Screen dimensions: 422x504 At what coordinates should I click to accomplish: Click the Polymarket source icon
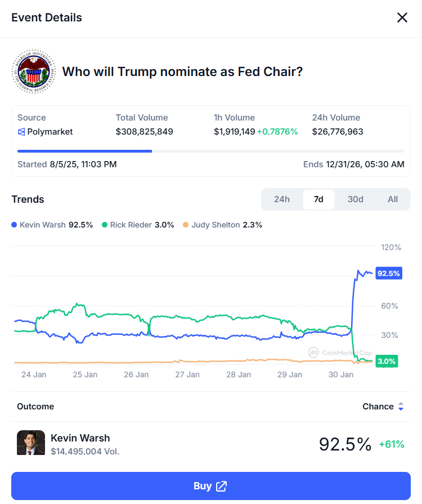[x=22, y=132]
